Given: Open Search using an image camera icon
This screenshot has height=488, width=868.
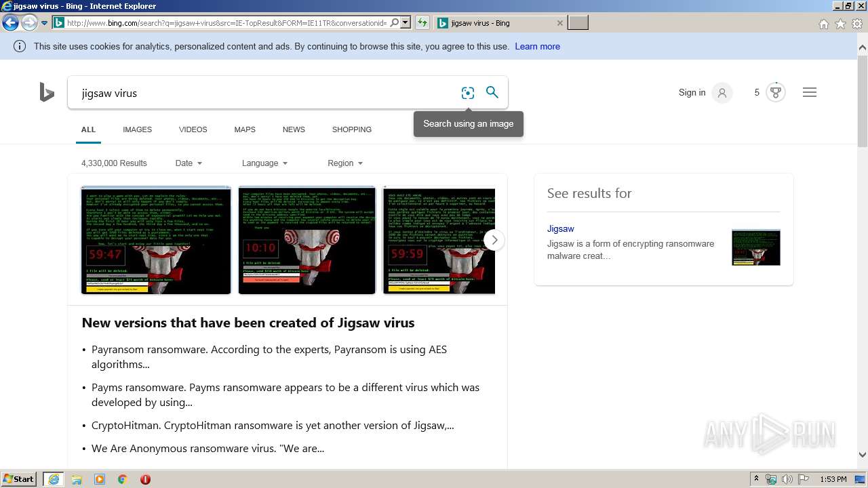Looking at the screenshot, I should click(468, 93).
